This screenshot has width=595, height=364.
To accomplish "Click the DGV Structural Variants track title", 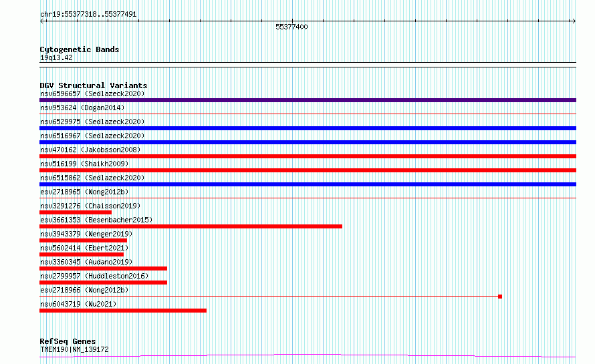I will pos(94,85).
